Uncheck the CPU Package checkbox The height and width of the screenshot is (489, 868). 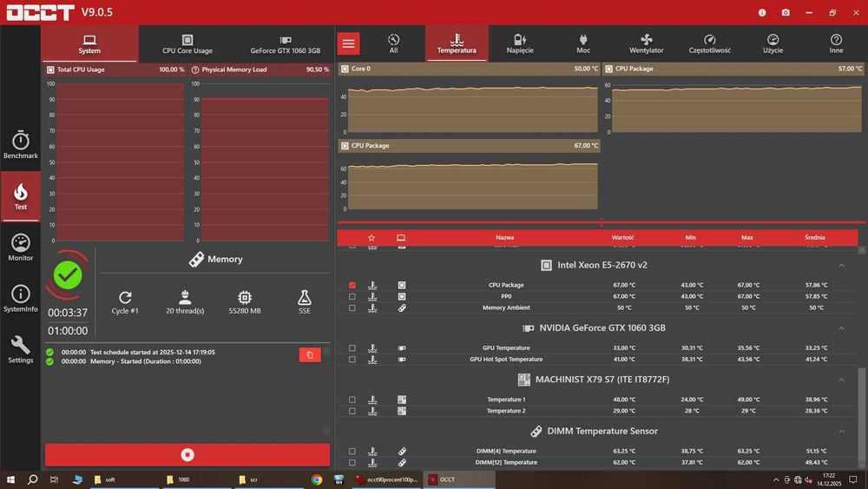point(352,285)
